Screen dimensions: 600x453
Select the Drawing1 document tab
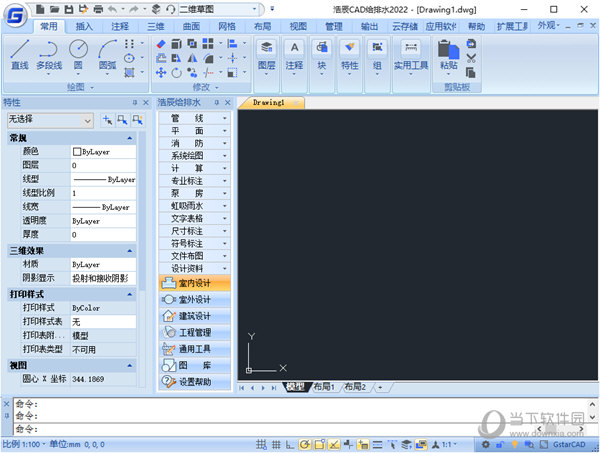point(269,103)
